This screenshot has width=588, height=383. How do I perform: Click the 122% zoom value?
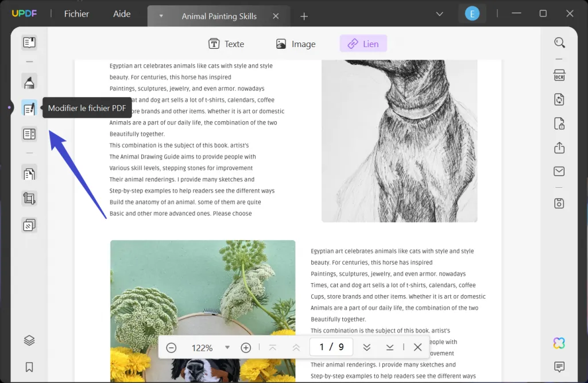coord(202,348)
